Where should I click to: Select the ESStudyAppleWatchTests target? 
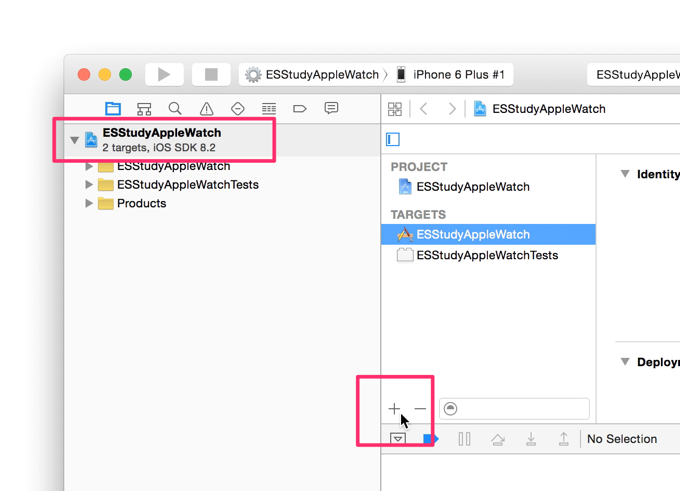(487, 255)
